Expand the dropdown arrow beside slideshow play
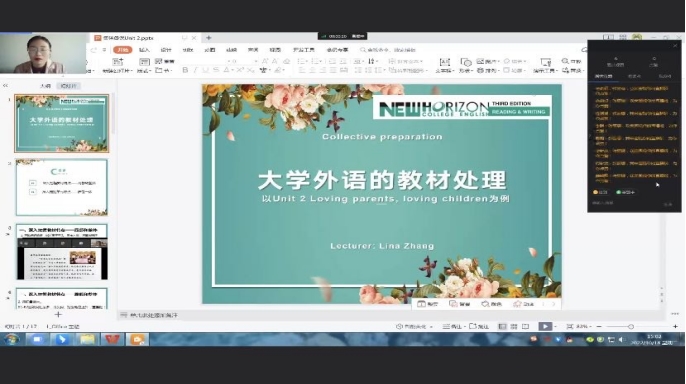 [555, 326]
